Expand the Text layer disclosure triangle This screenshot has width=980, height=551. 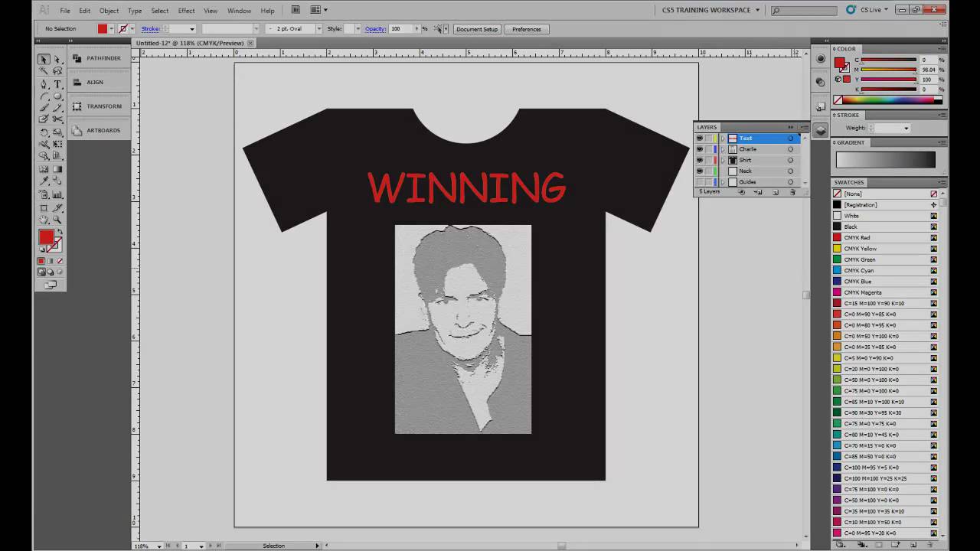pos(722,139)
